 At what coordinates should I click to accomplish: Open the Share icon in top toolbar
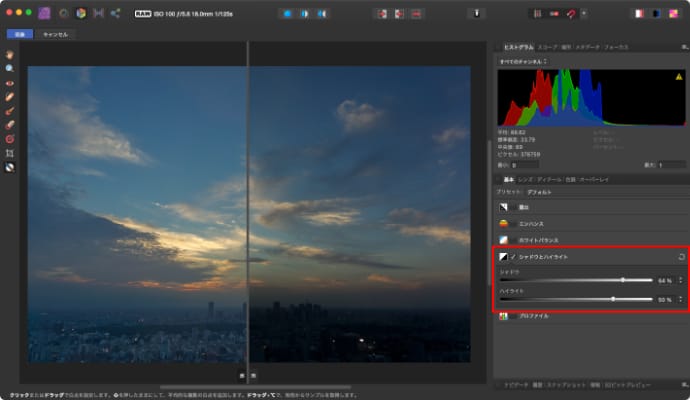116,14
